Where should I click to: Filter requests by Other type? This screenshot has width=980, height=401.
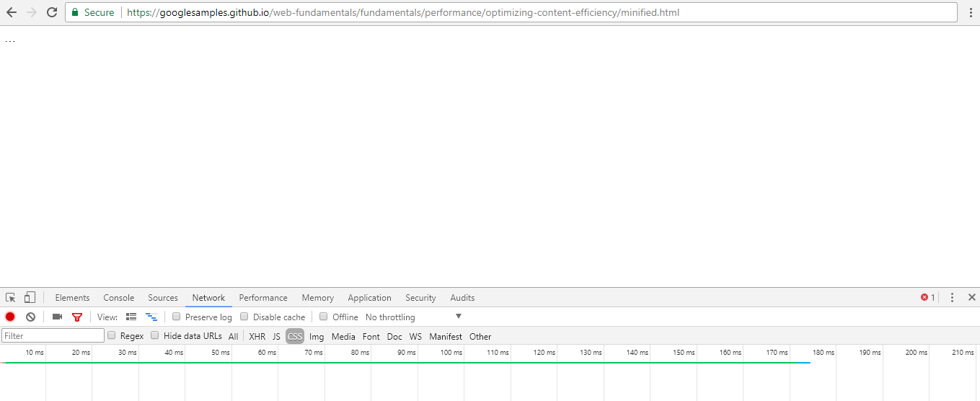coord(480,336)
